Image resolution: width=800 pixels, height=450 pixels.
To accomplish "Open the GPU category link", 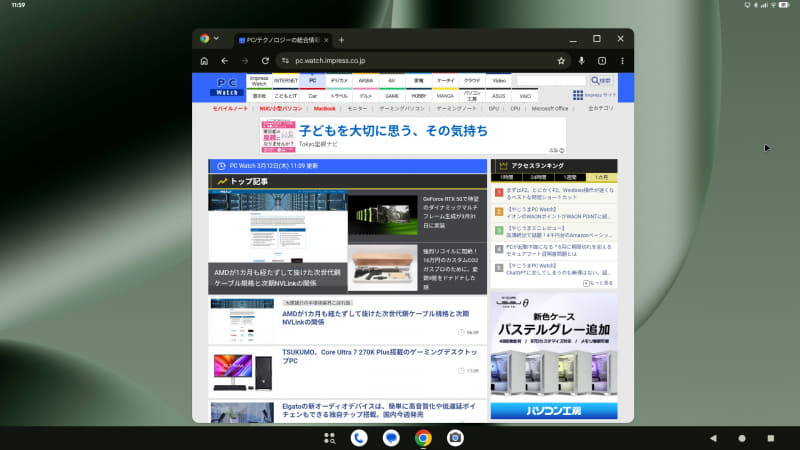I will click(x=493, y=109).
